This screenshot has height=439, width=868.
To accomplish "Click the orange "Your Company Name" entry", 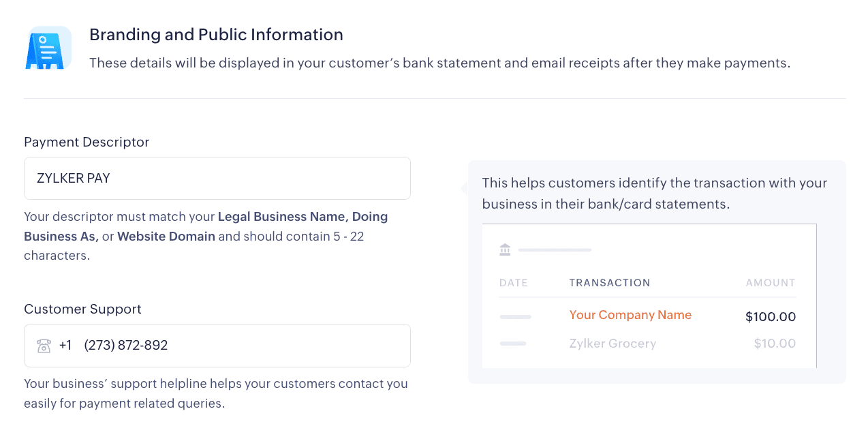I will tap(630, 315).
